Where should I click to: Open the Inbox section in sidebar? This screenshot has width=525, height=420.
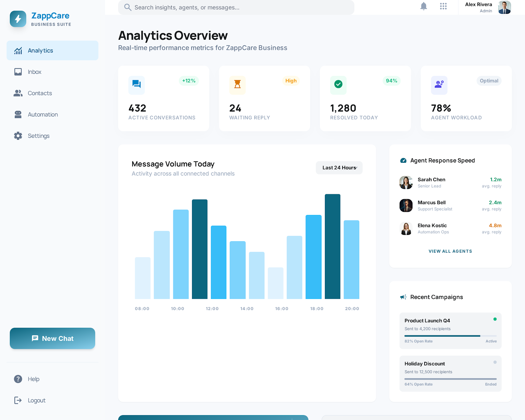(34, 72)
